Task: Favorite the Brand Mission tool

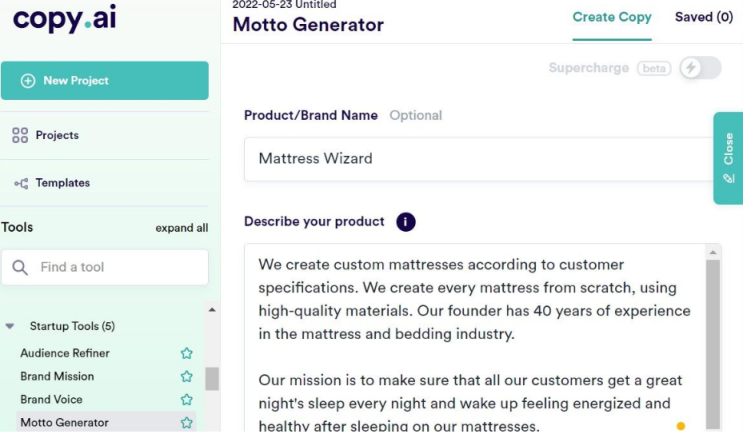Action: click(186, 377)
